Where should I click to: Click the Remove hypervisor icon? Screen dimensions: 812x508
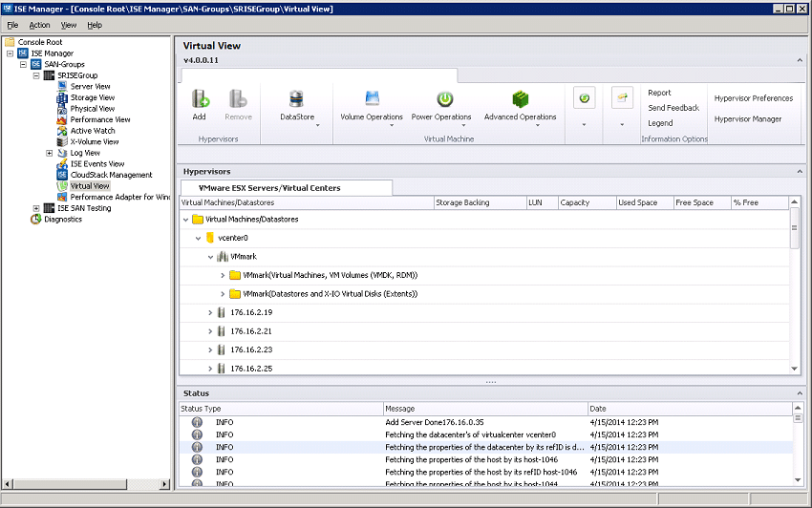click(x=238, y=98)
